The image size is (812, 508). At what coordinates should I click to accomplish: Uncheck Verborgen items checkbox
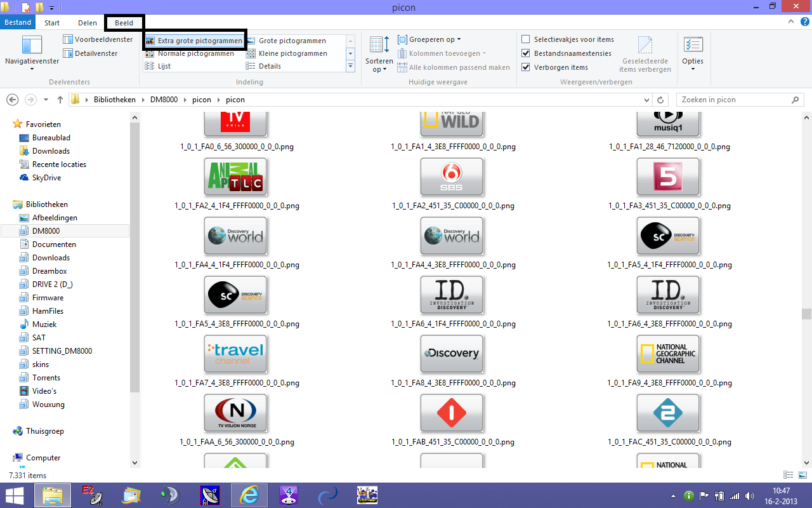[525, 67]
